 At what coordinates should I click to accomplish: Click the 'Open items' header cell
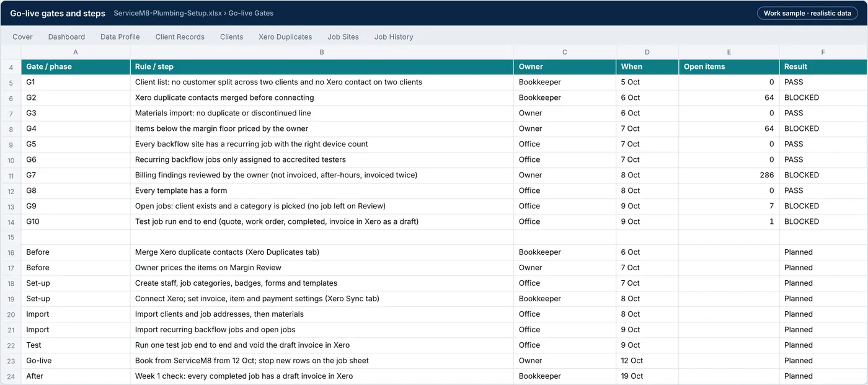point(729,67)
